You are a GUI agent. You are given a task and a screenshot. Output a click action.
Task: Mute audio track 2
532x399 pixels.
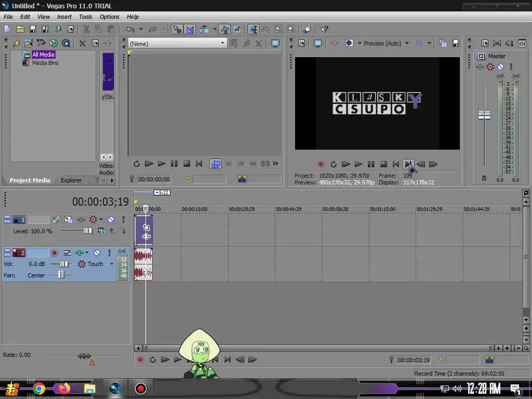pyautogui.click(x=97, y=253)
